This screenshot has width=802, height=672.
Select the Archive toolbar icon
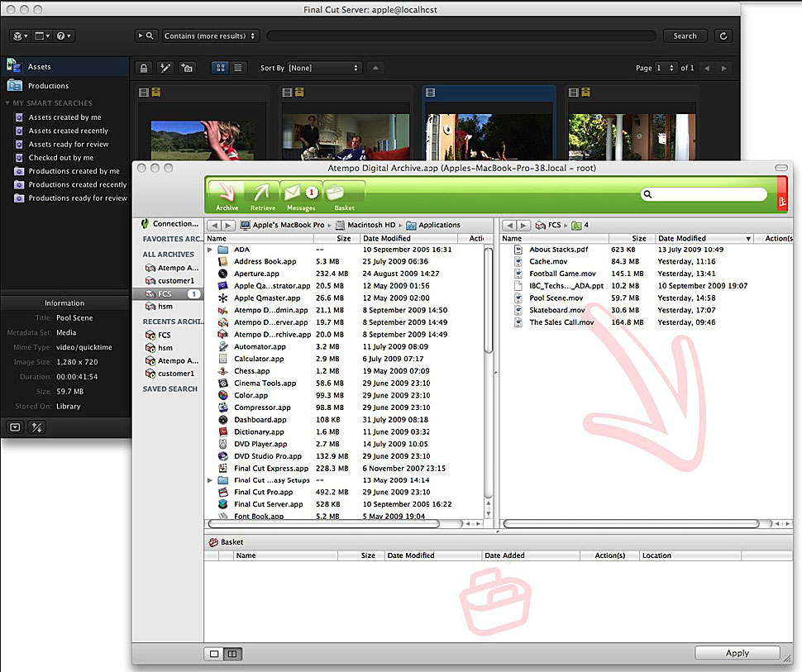point(227,196)
